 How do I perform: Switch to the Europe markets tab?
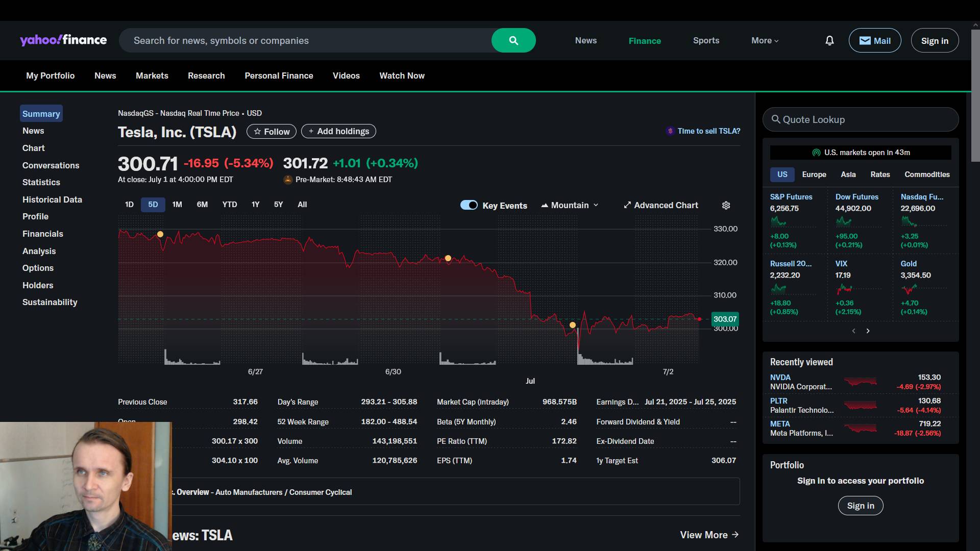click(814, 174)
